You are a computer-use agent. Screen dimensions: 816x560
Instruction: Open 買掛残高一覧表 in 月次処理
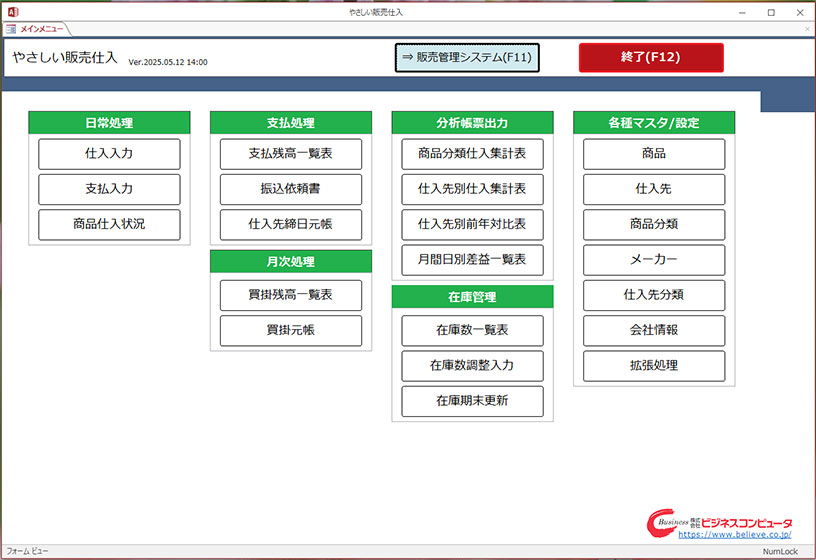coord(290,295)
